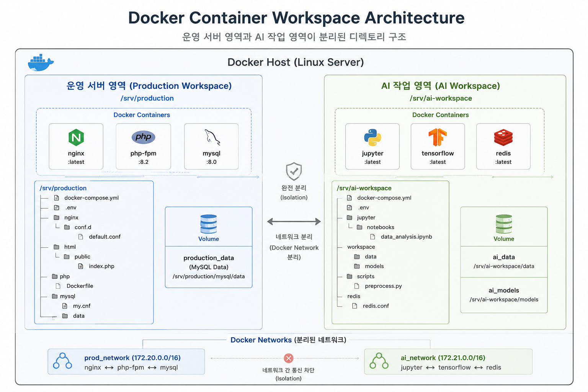Click the "jupyter ↔ tensorflow ↔ redis" line
588x392 pixels.
click(x=451, y=367)
